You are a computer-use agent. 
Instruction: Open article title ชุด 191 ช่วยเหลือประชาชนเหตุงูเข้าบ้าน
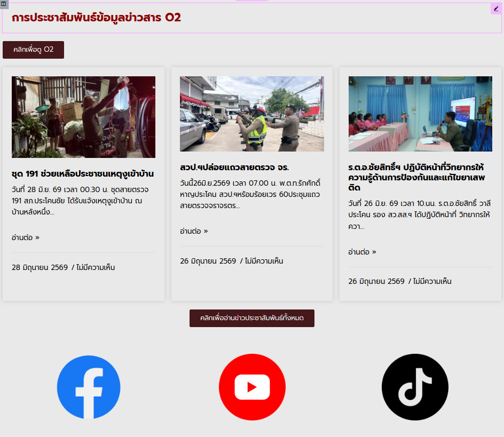coord(83,174)
